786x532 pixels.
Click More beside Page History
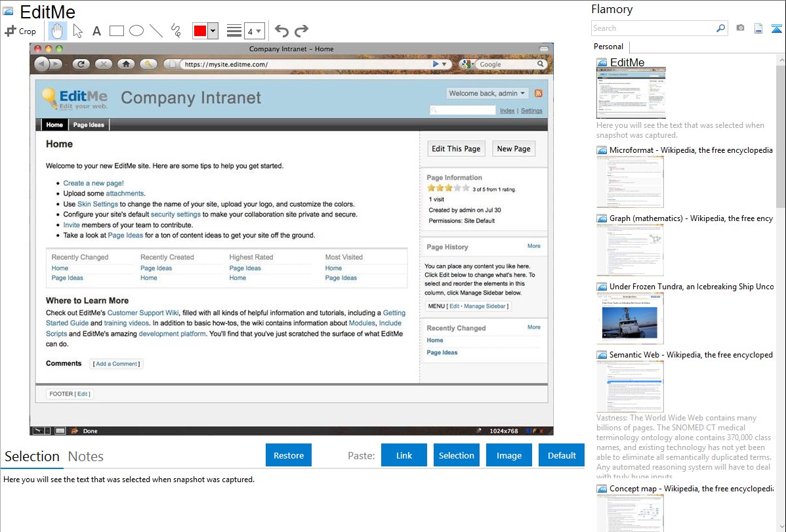tap(534, 246)
